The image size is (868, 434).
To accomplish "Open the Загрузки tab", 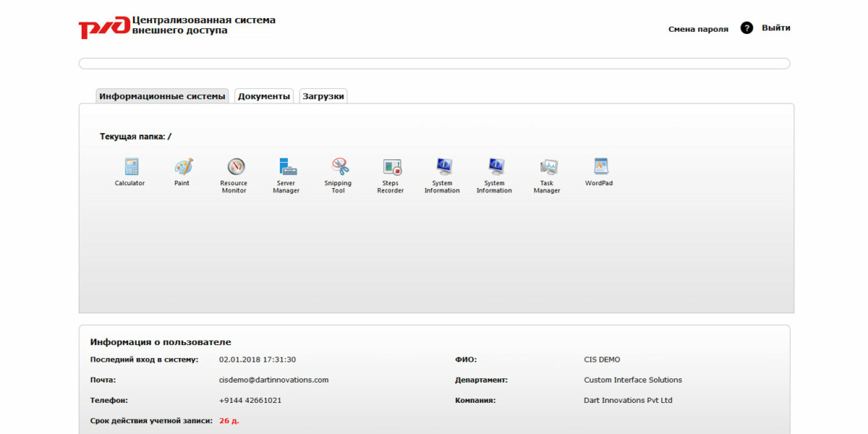I will [x=323, y=95].
